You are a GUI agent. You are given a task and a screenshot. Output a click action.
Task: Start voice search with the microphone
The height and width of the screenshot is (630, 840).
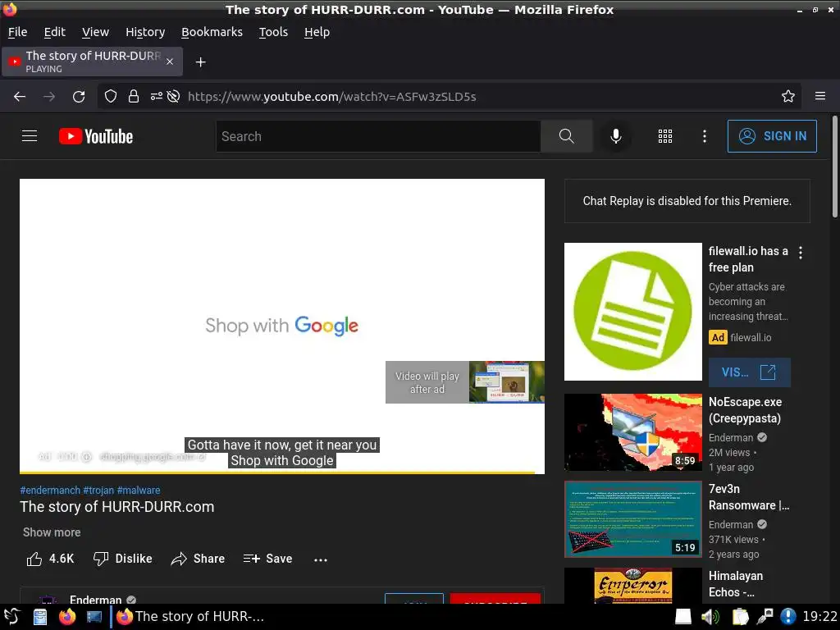click(616, 136)
